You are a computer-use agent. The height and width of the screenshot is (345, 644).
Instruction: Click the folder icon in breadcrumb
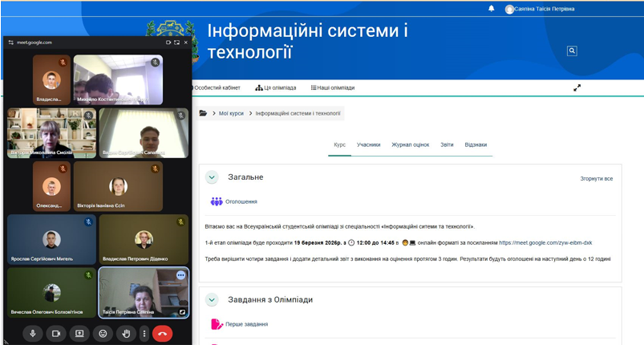tap(203, 114)
